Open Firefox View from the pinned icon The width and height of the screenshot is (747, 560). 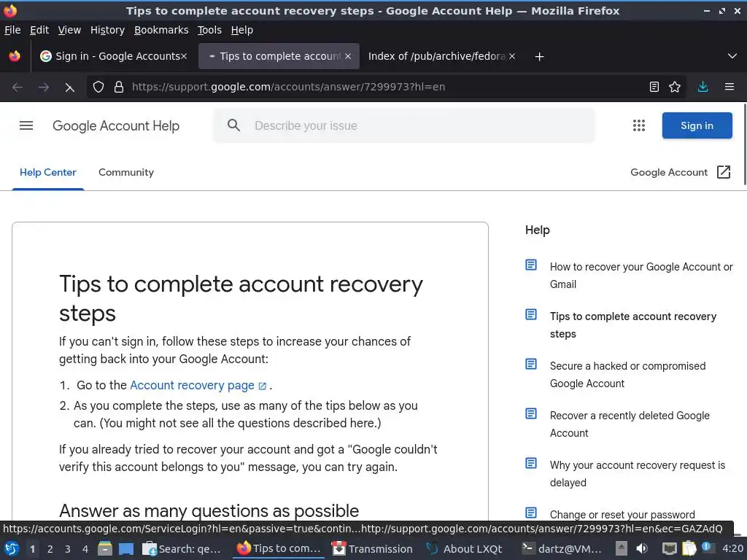click(15, 56)
